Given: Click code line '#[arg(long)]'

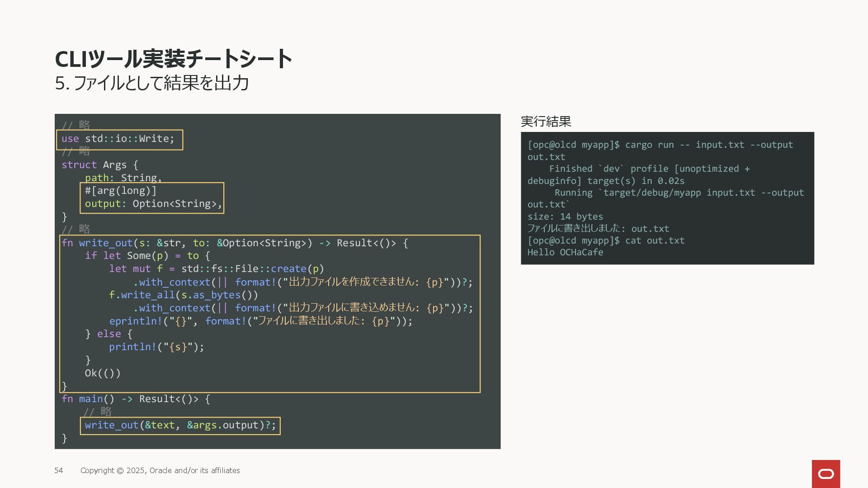Looking at the screenshot, I should [121, 191].
